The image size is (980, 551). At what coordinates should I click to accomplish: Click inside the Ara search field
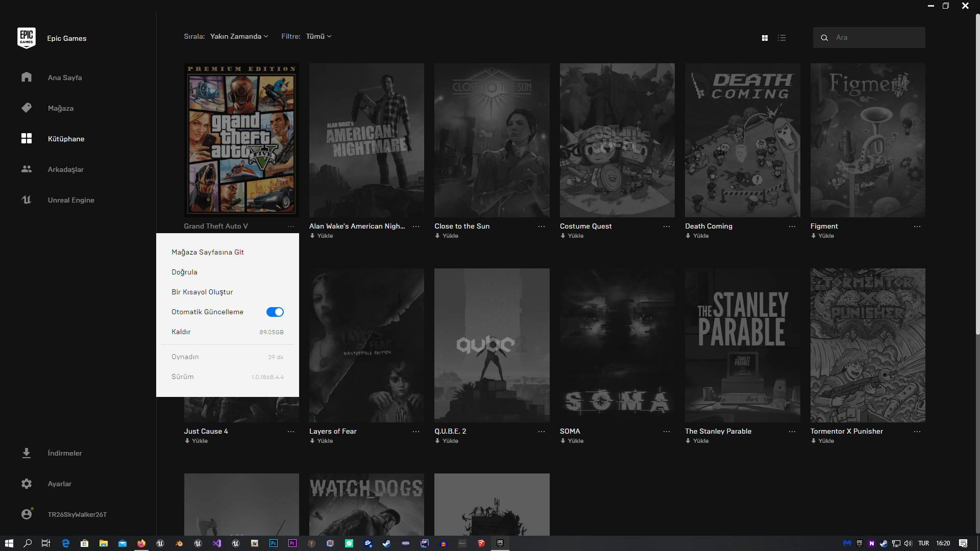(869, 38)
